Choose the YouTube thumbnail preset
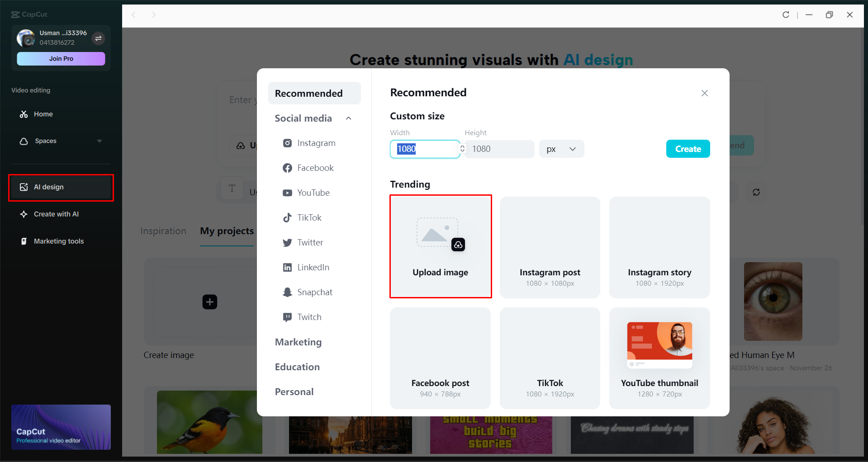Screen dimensions: 868x462 (x=659, y=358)
